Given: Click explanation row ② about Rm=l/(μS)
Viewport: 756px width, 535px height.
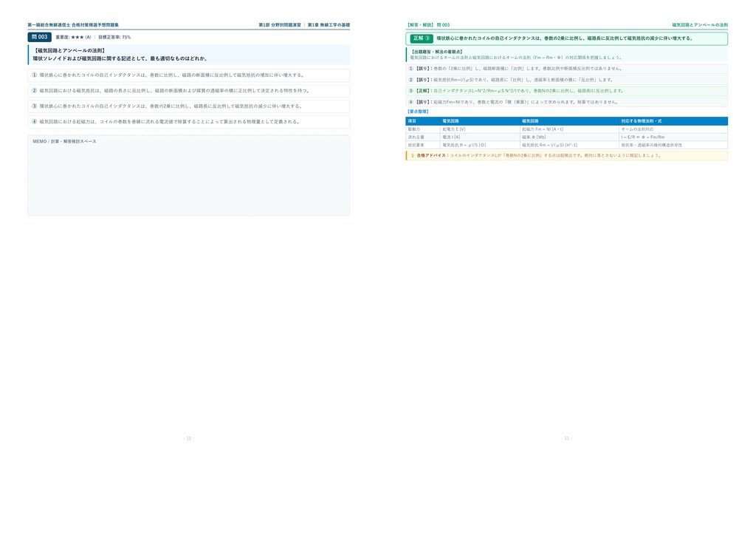Looking at the screenshot, I should coord(566,80).
